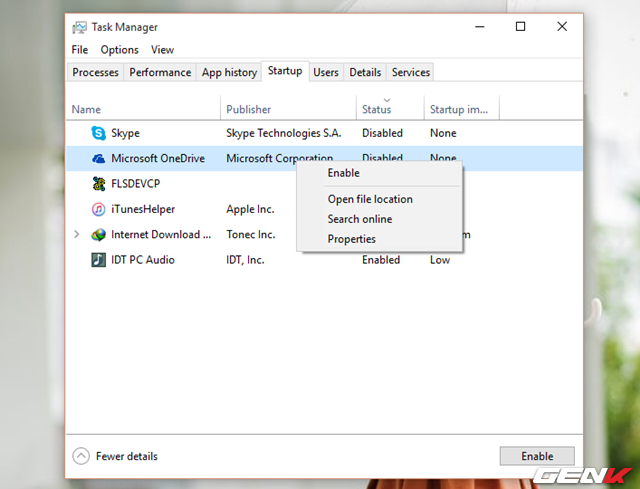Click the FLSDEVCP row icon

coord(98,184)
